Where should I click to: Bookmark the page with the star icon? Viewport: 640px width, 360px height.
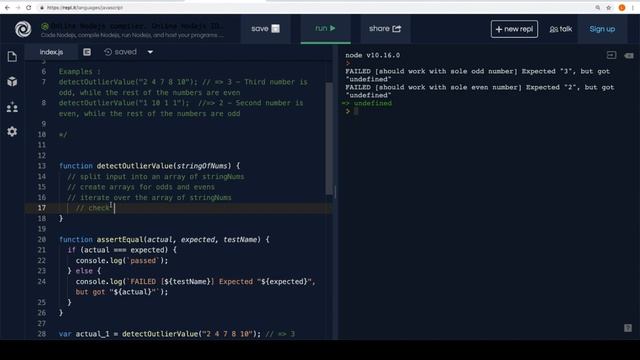(x=609, y=7)
